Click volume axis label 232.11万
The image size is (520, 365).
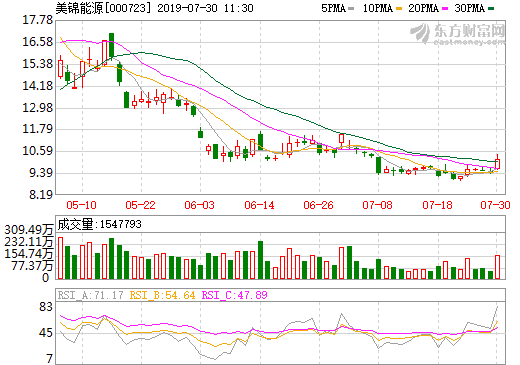point(29,242)
